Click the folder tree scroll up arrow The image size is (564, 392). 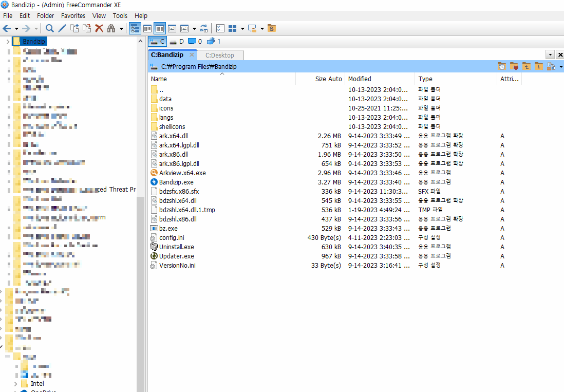140,41
